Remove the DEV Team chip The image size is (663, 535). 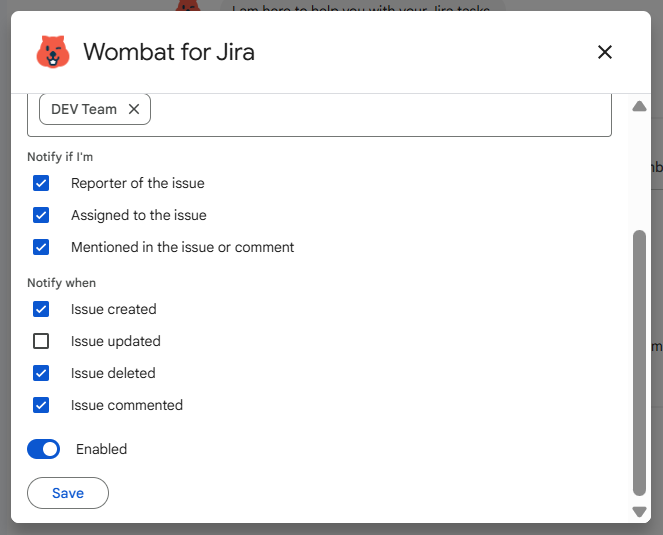[x=134, y=109]
